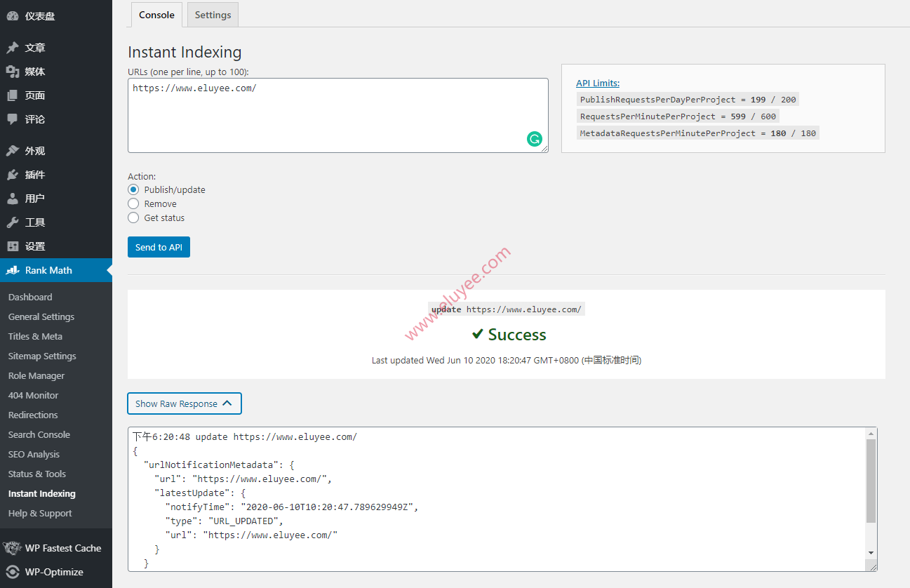This screenshot has height=588, width=910.
Task: Click the 仪表盘 dashboard gauge icon
Action: [13, 16]
